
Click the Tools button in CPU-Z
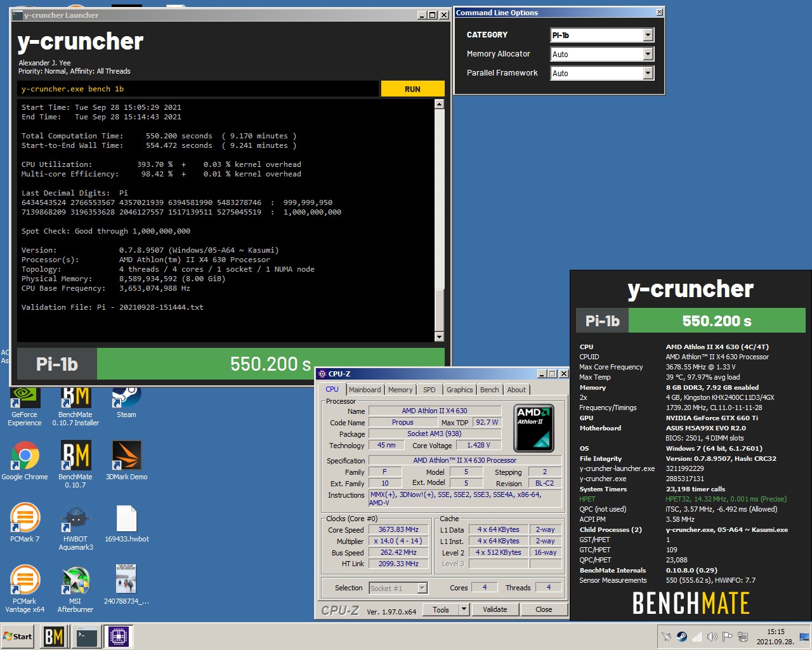(x=441, y=609)
